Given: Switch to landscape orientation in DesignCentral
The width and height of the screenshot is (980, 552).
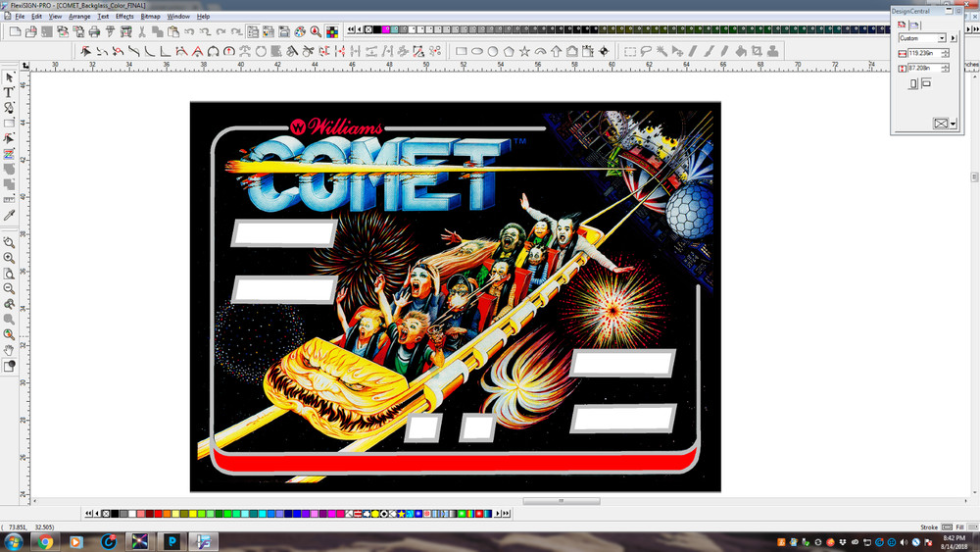Looking at the screenshot, I should click(926, 83).
